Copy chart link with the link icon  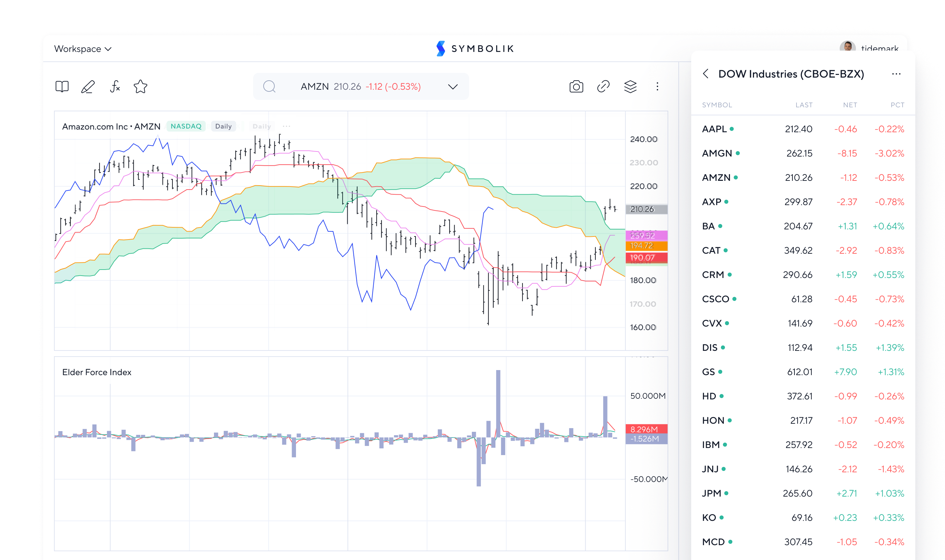pos(603,86)
